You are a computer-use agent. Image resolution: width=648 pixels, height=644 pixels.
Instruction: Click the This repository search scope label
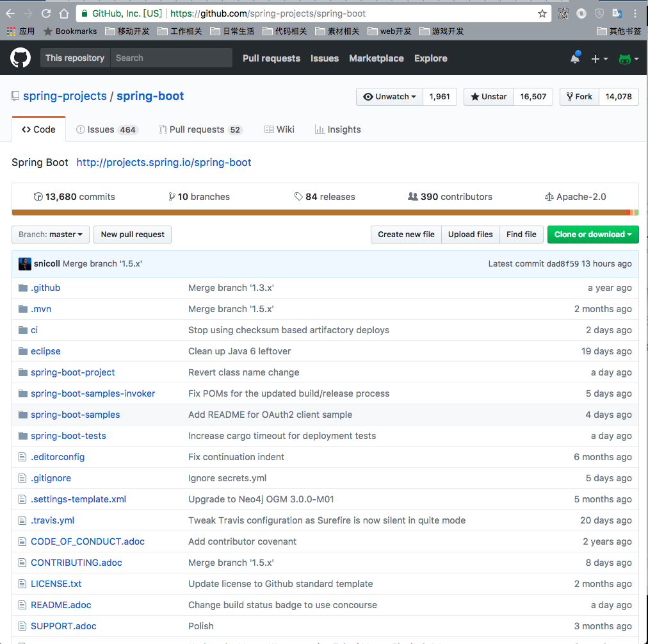pyautogui.click(x=75, y=58)
